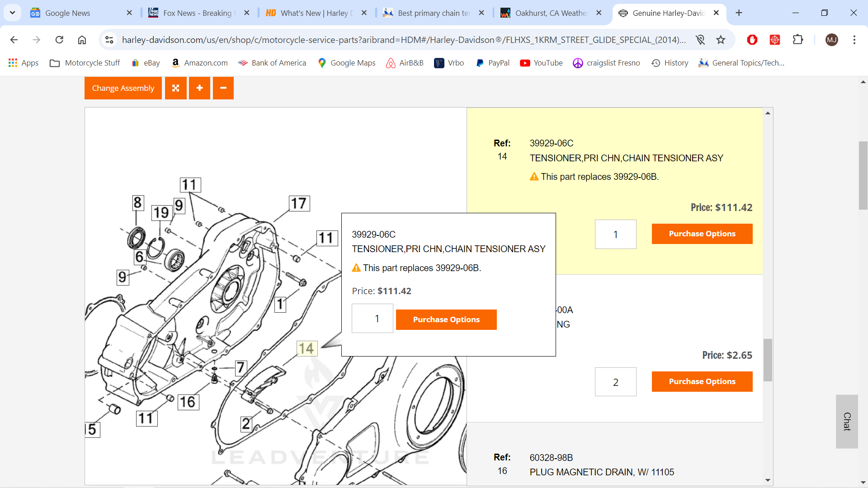Open the YouTube bookmark
Viewport: 868px width, 488px height.
pyautogui.click(x=541, y=63)
